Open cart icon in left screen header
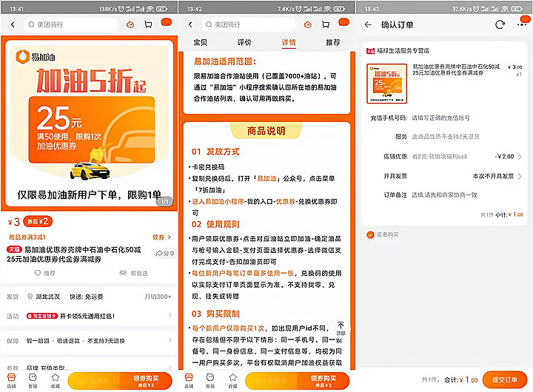 click(x=148, y=25)
